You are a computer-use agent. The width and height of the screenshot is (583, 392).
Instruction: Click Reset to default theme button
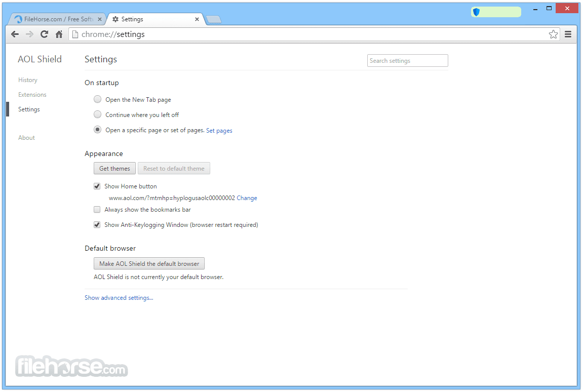174,169
